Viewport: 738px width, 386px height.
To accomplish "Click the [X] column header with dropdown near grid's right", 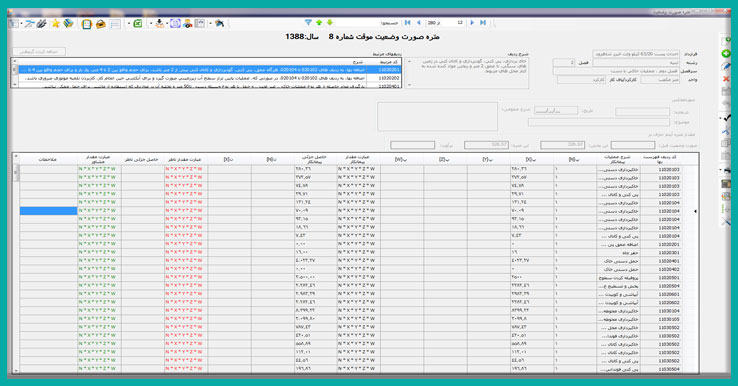I will click(x=532, y=160).
